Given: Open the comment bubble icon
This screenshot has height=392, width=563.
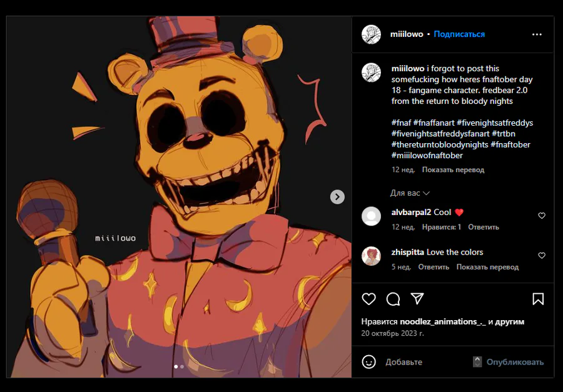Looking at the screenshot, I should 393,299.
